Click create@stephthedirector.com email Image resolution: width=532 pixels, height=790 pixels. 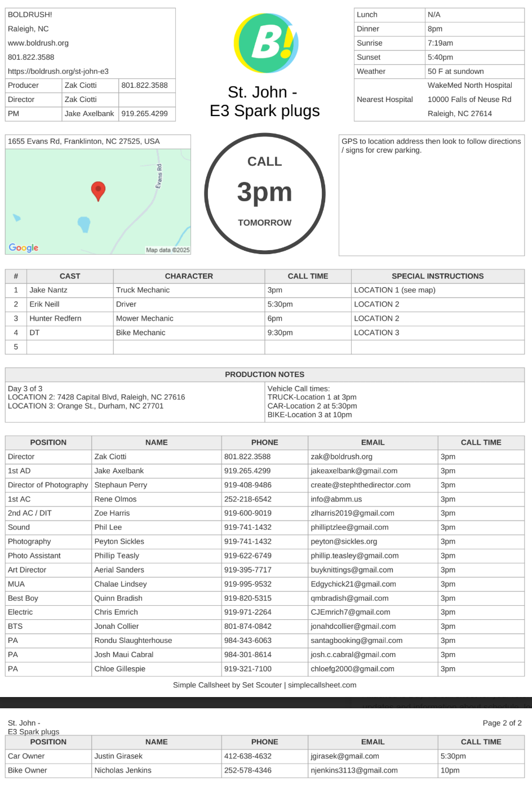click(x=361, y=485)
